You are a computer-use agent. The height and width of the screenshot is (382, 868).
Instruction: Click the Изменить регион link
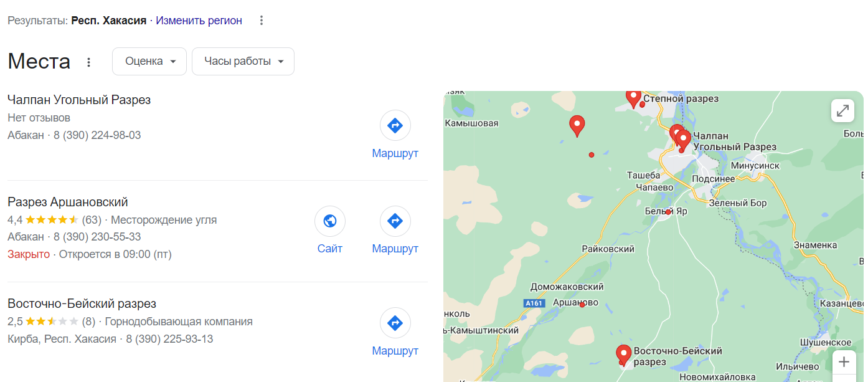pyautogui.click(x=199, y=21)
